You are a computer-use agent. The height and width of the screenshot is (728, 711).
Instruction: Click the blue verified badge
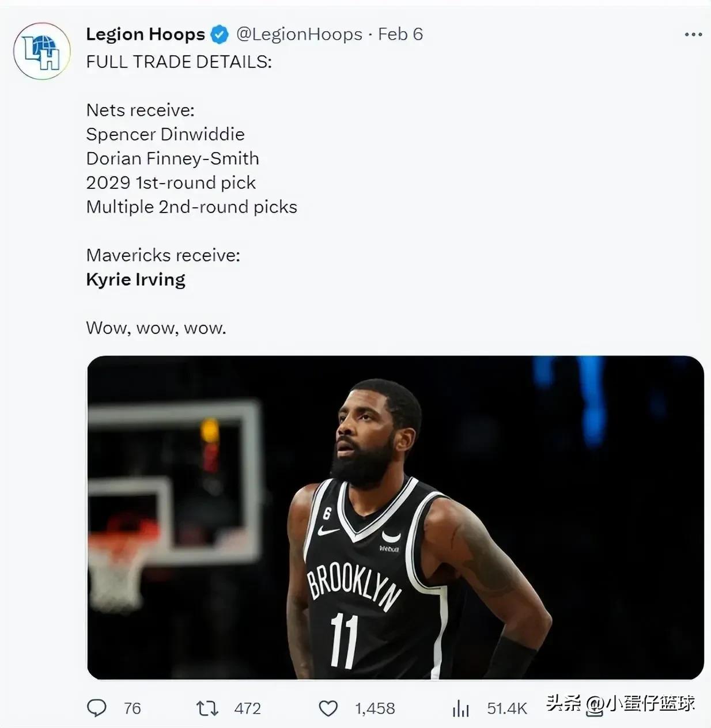[x=220, y=35]
